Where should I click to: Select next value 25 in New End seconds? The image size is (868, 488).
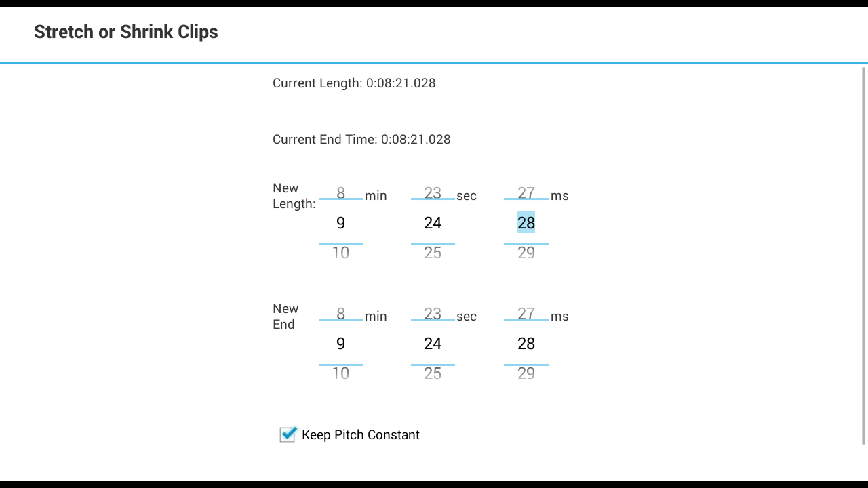click(x=433, y=373)
